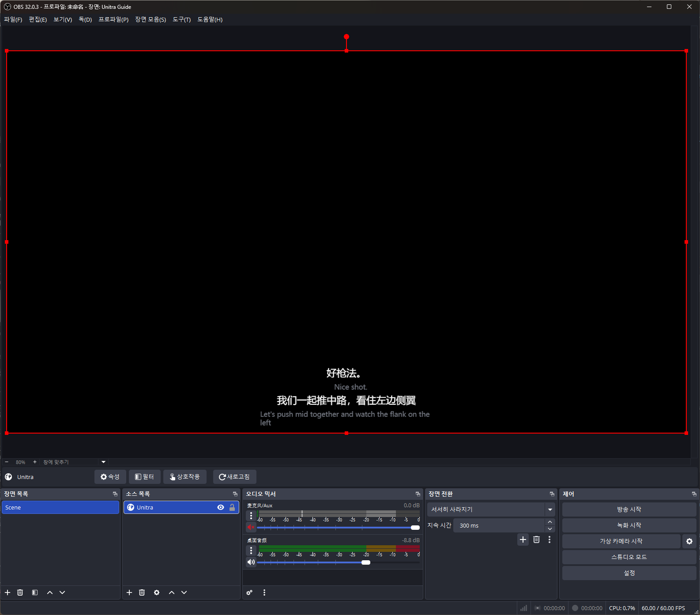Open 설정 settings button
Image resolution: width=700 pixels, height=615 pixels.
pos(629,573)
